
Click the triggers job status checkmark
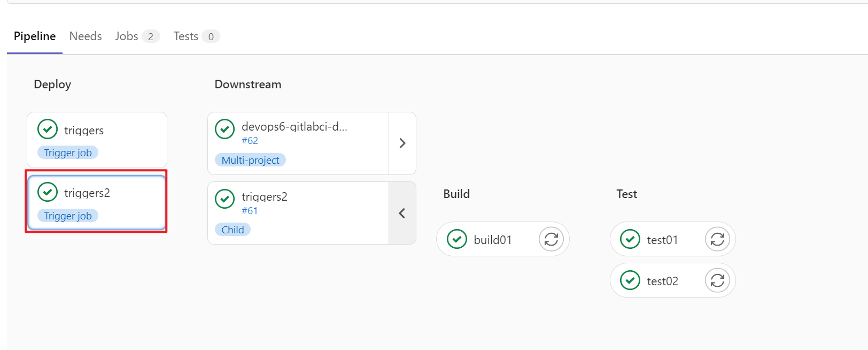pyautogui.click(x=48, y=129)
